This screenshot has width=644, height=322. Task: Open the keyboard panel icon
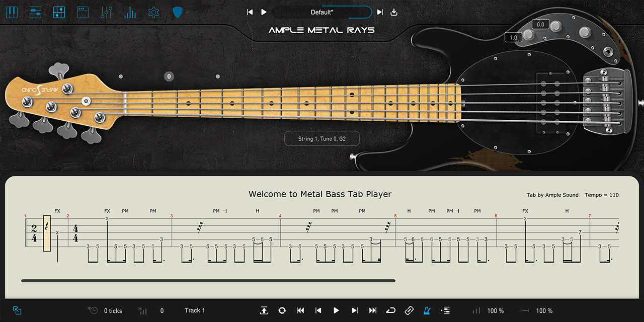click(x=12, y=12)
